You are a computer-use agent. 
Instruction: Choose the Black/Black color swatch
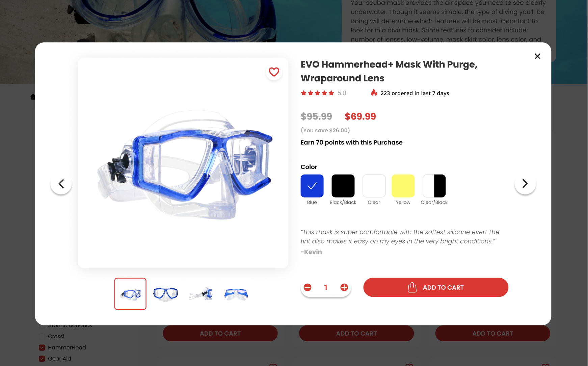[x=343, y=186]
